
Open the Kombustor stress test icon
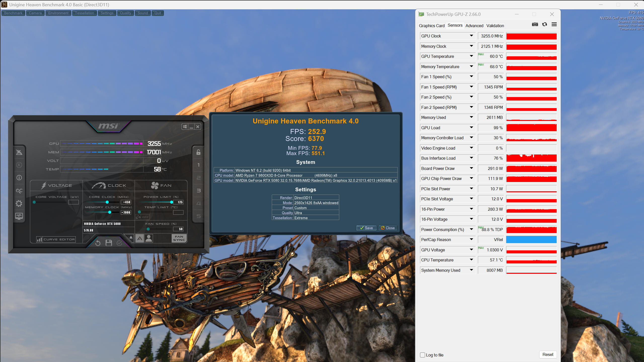pos(19,165)
